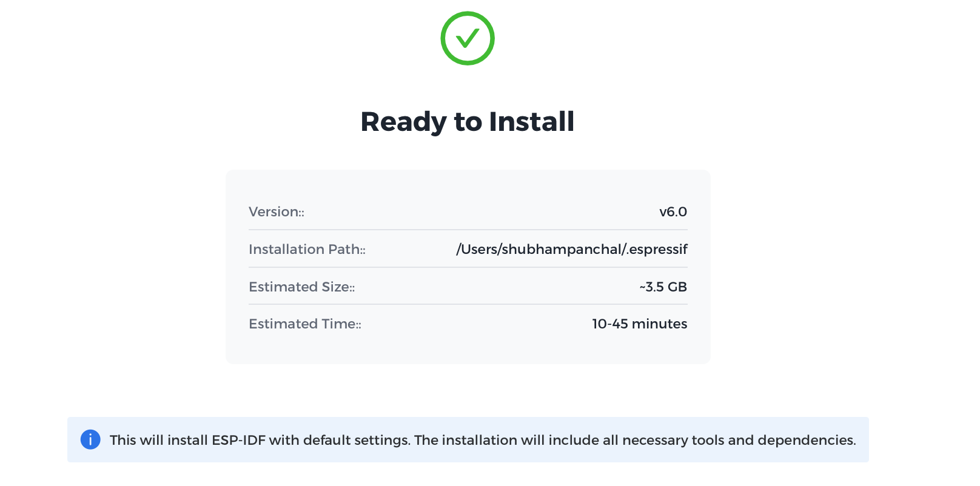
Task: Click the green checkmark success icon
Action: coord(467,38)
